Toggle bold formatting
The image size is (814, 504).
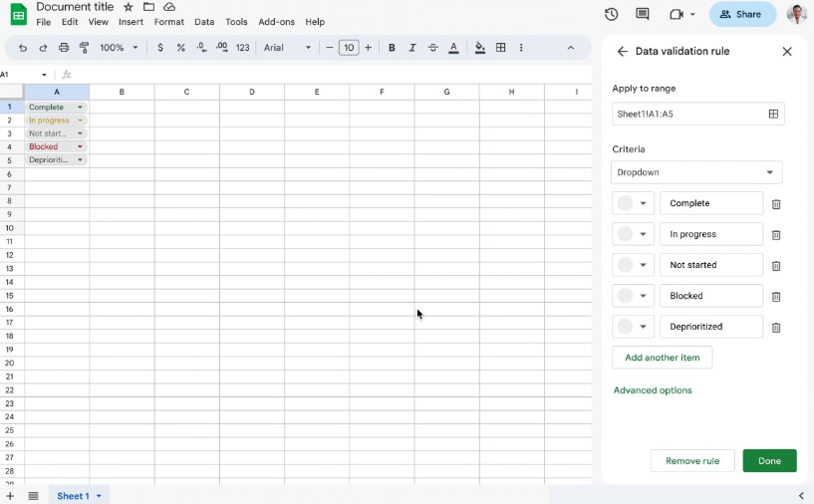click(392, 48)
